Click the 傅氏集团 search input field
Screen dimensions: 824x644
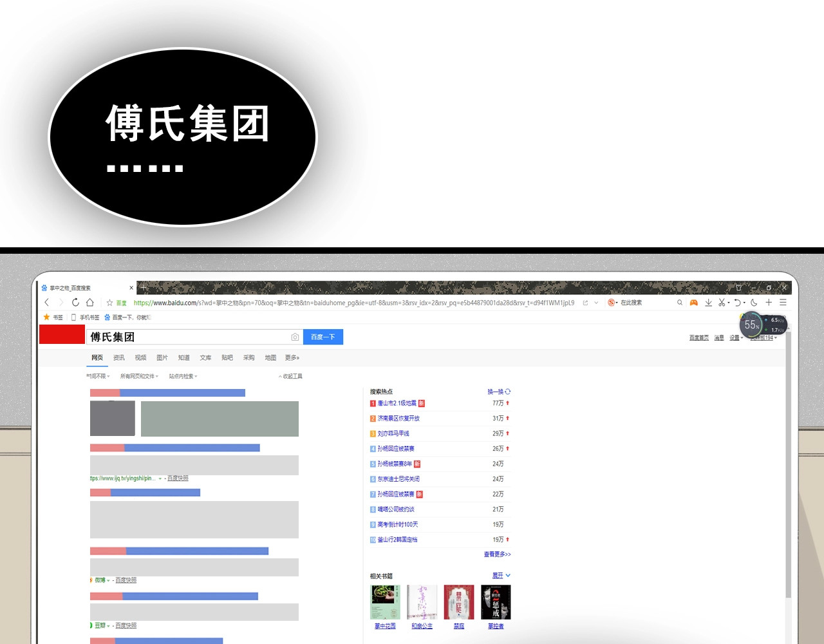(x=187, y=337)
